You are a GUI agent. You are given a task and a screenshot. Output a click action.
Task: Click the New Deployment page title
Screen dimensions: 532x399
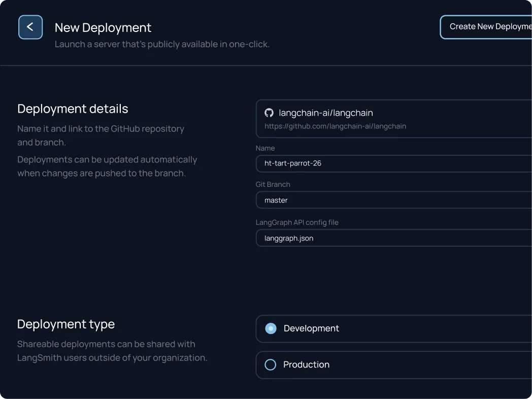click(x=103, y=28)
